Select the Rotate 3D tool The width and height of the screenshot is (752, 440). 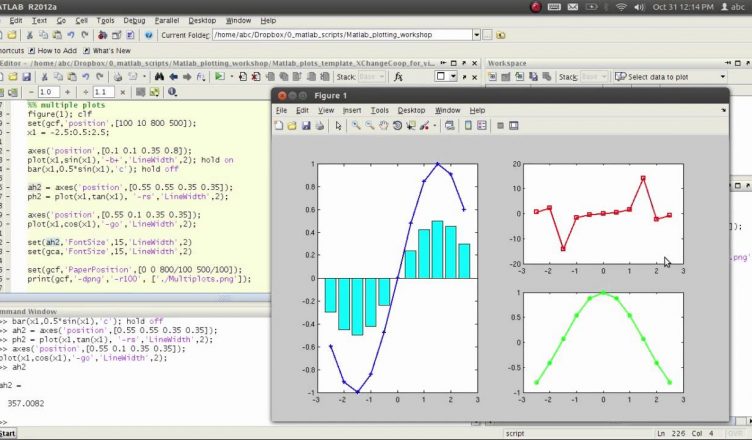point(397,126)
